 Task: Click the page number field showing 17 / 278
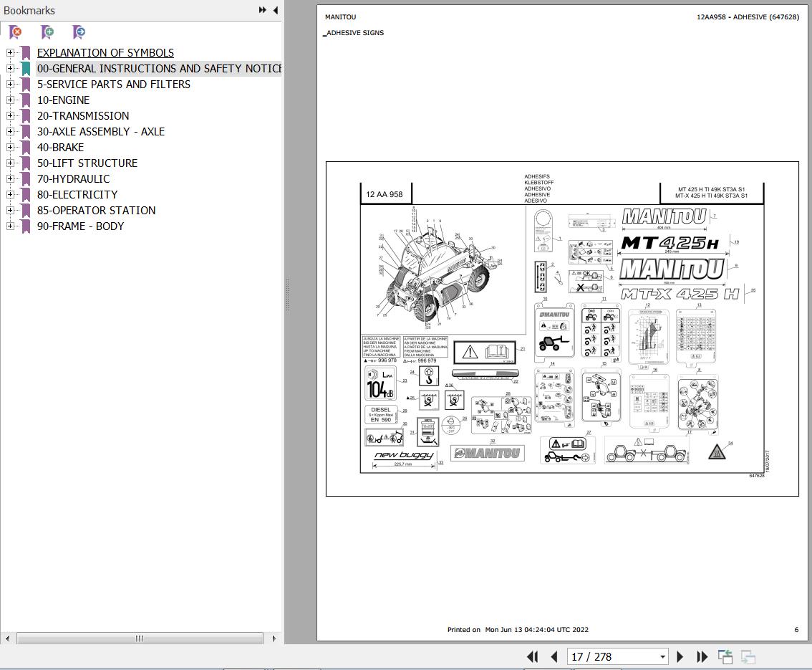(613, 657)
